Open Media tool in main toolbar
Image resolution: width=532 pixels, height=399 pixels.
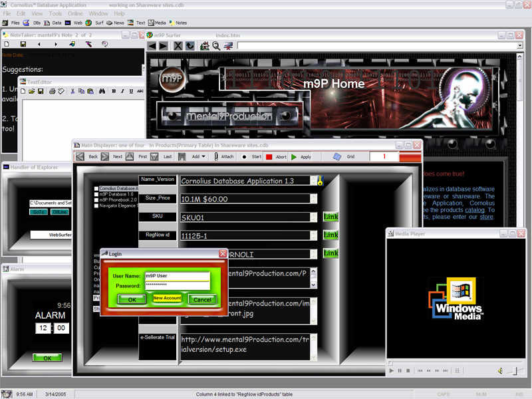(x=157, y=23)
